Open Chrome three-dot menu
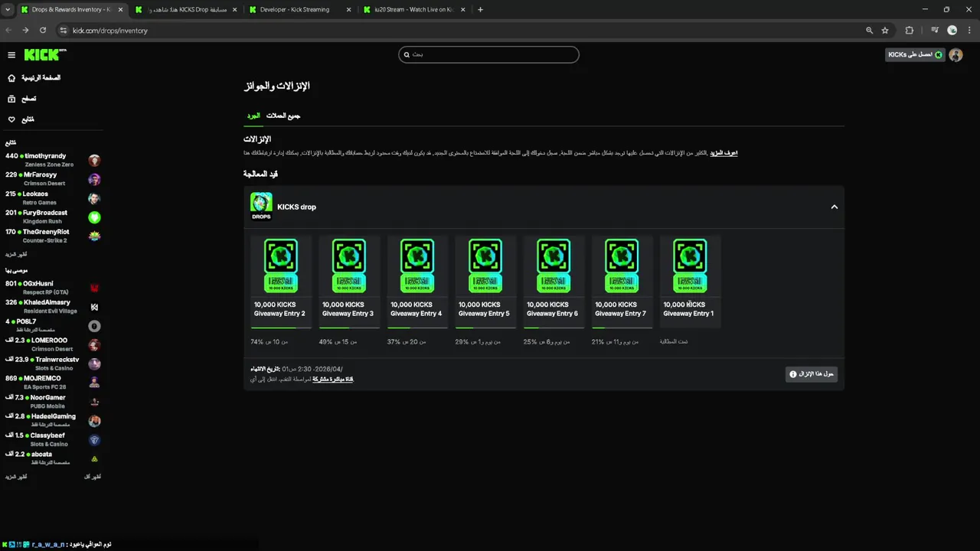 click(969, 31)
